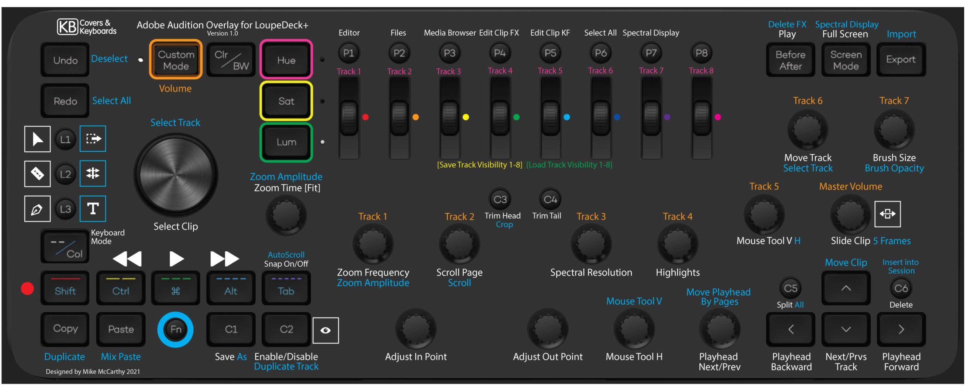Viewport: 980px width, 390px height.
Task: Click the KB Covers & Keyboards logo
Action: [87, 27]
